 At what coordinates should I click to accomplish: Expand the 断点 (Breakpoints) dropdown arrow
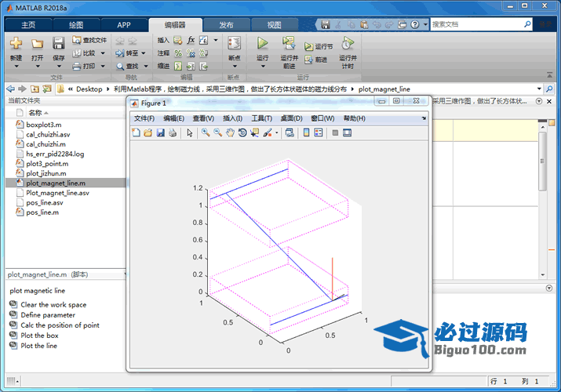click(235, 66)
